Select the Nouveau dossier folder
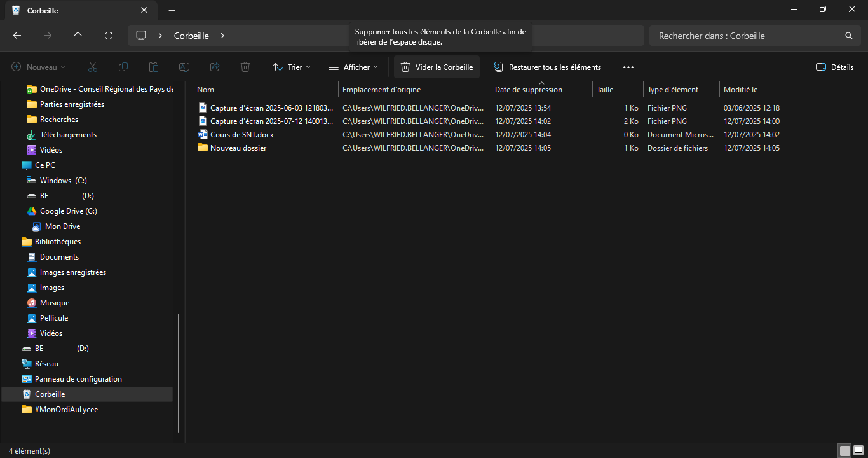This screenshot has width=868, height=458. [x=238, y=148]
